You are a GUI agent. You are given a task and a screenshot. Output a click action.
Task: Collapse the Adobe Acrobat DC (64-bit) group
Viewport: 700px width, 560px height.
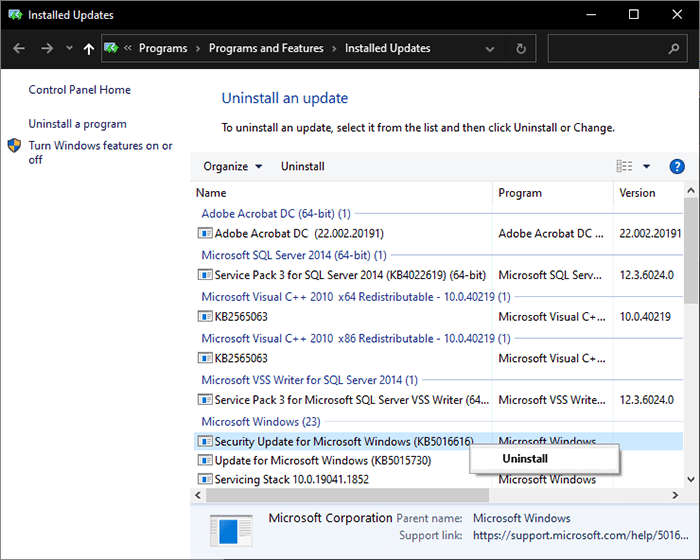[x=276, y=213]
